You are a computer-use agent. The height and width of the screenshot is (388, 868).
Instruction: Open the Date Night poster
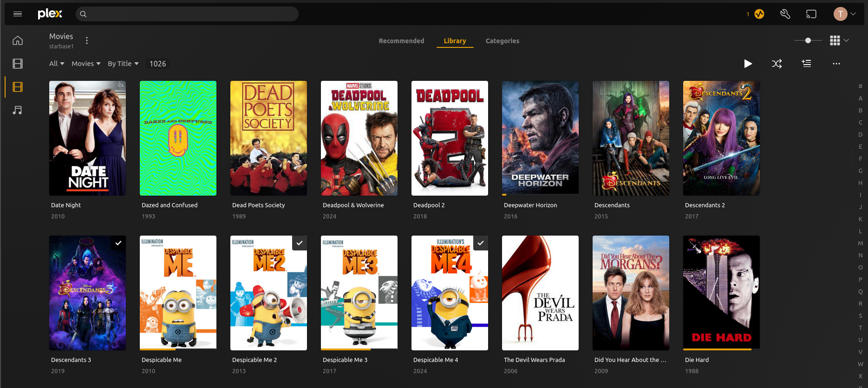click(x=87, y=138)
